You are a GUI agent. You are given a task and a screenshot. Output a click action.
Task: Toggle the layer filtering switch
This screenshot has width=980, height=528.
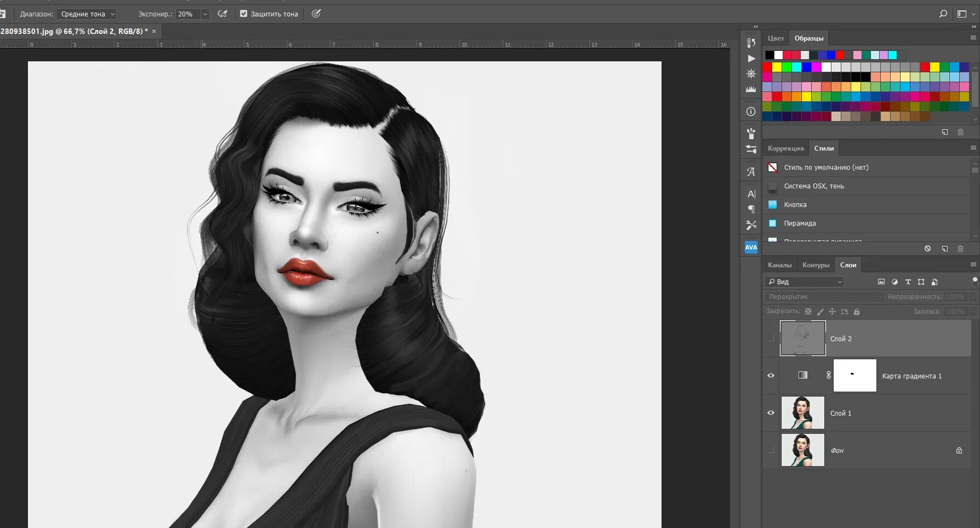pyautogui.click(x=975, y=282)
